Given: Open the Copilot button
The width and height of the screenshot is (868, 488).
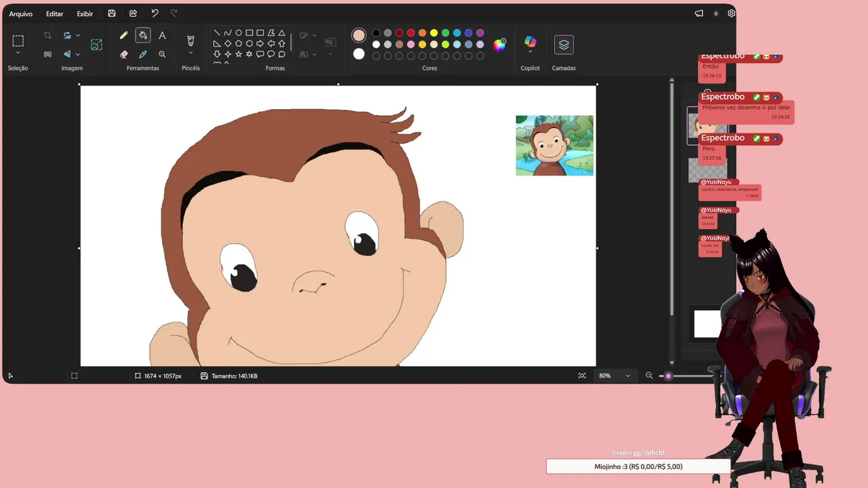Looking at the screenshot, I should 530,43.
